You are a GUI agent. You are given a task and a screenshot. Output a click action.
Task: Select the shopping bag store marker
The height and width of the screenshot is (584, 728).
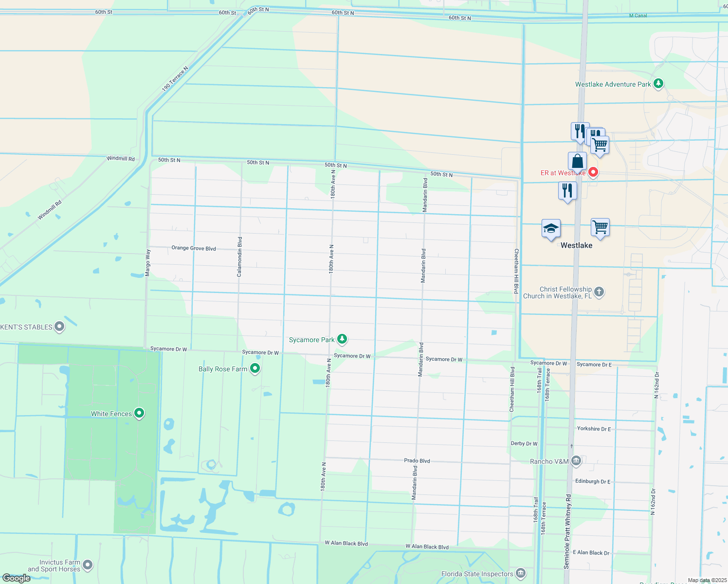click(577, 162)
